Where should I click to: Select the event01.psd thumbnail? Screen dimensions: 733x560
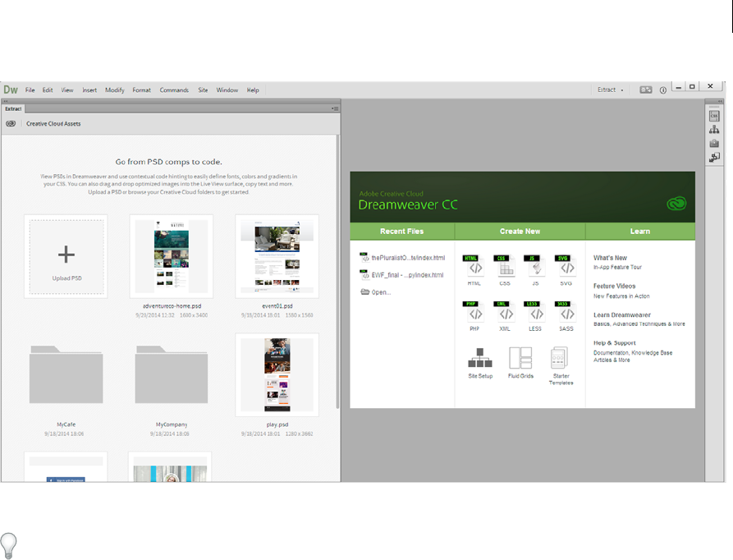(277, 256)
